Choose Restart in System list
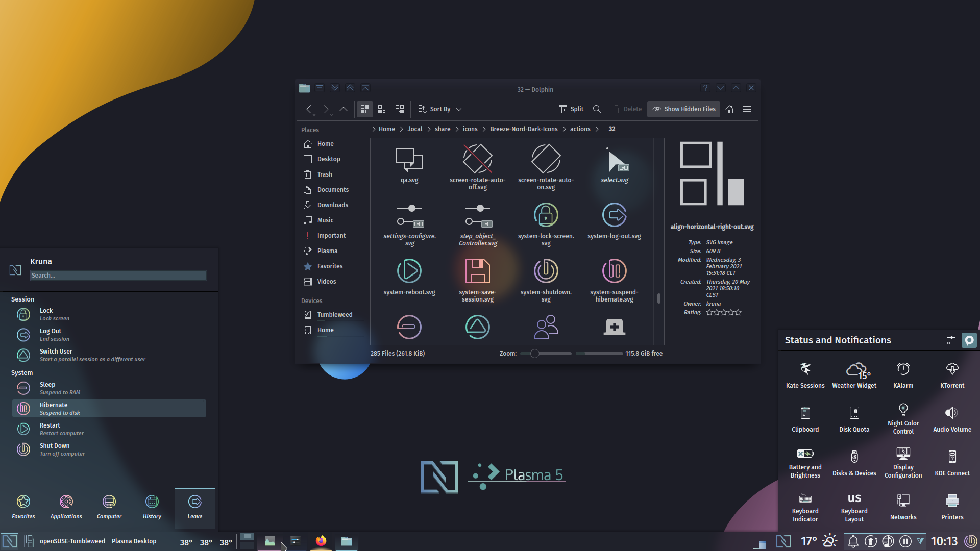Image resolution: width=980 pixels, height=551 pixels. pos(109,429)
